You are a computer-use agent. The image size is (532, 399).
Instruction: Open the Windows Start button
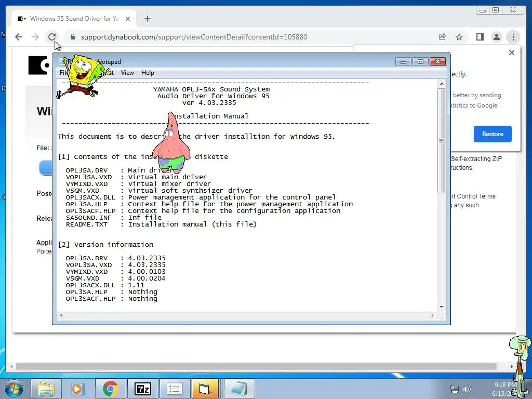click(x=14, y=389)
